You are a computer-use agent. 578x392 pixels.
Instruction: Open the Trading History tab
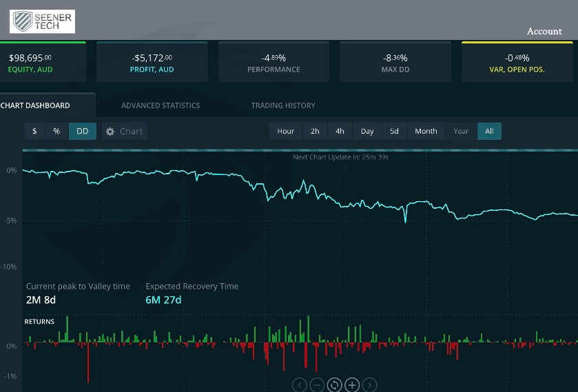[283, 105]
